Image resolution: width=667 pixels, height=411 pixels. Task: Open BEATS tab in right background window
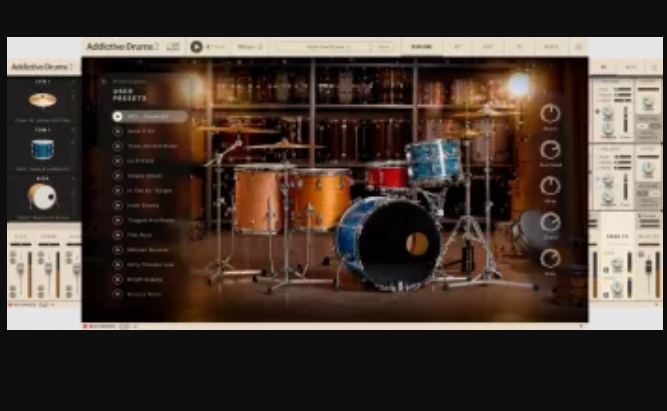[631, 67]
